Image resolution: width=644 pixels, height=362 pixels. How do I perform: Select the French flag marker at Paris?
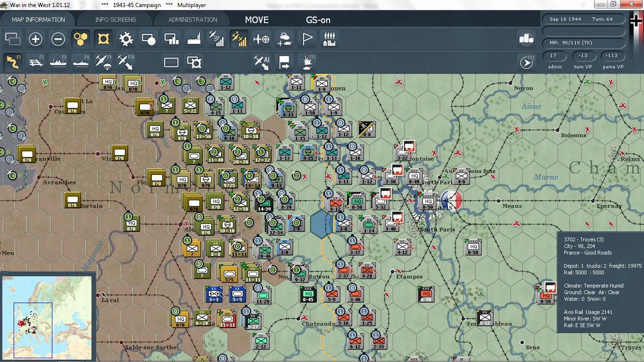(x=451, y=201)
